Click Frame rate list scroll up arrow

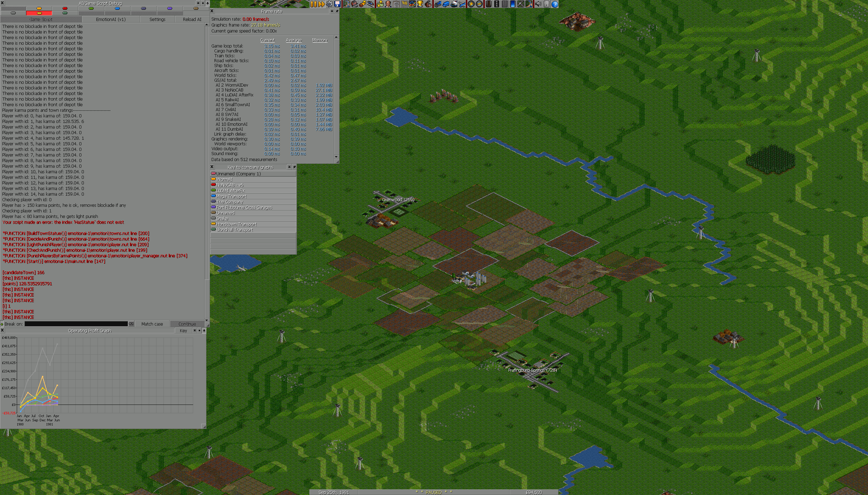[x=336, y=37]
